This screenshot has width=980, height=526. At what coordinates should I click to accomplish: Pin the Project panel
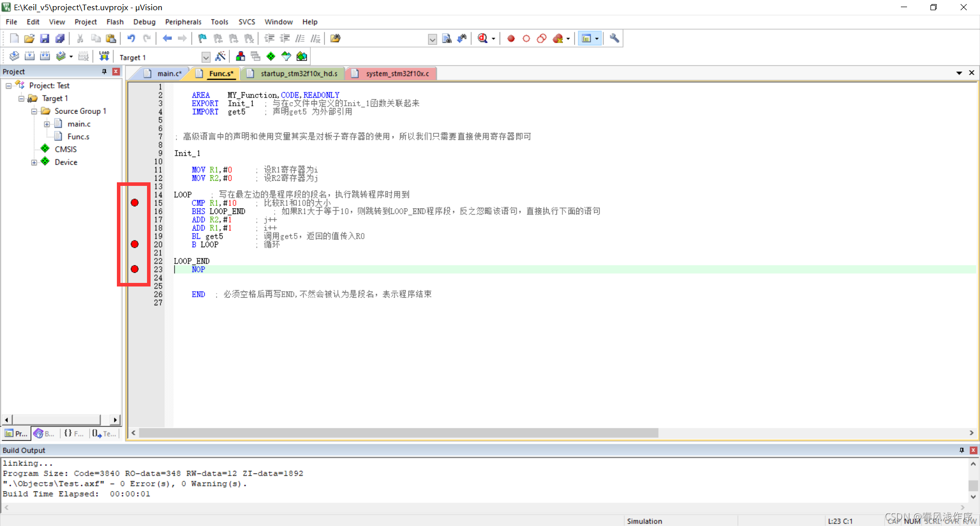point(105,71)
